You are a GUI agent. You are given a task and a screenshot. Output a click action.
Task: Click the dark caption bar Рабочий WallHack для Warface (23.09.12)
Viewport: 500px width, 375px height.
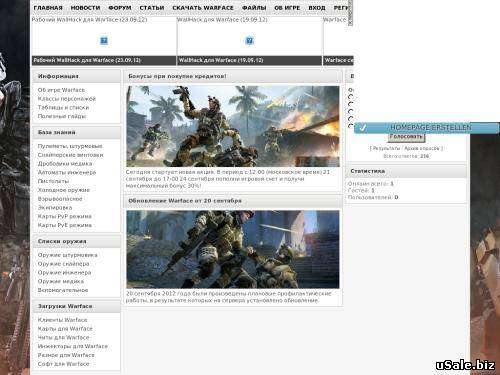[x=104, y=60]
